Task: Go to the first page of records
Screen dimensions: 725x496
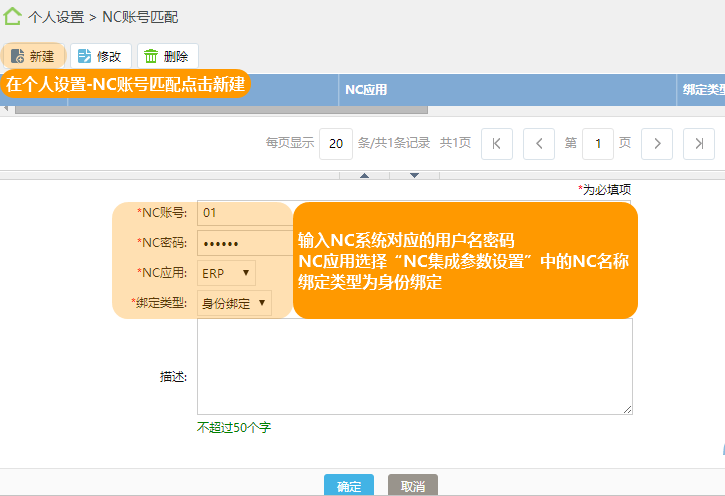Action: (497, 143)
